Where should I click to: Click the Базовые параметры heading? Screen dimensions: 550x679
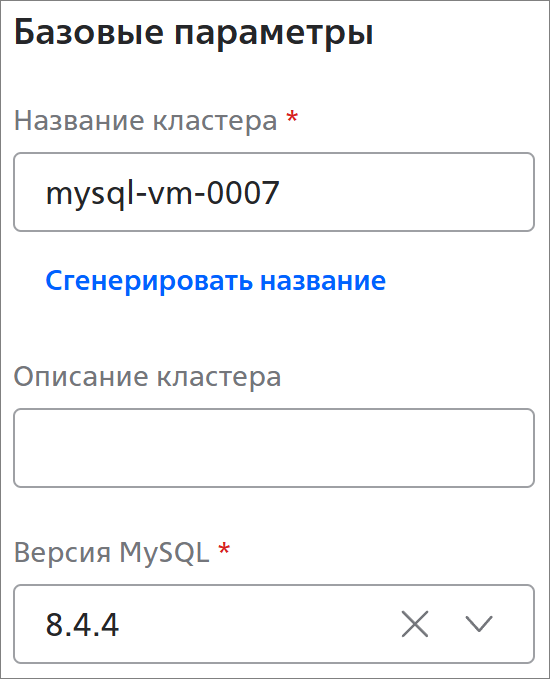point(194,32)
